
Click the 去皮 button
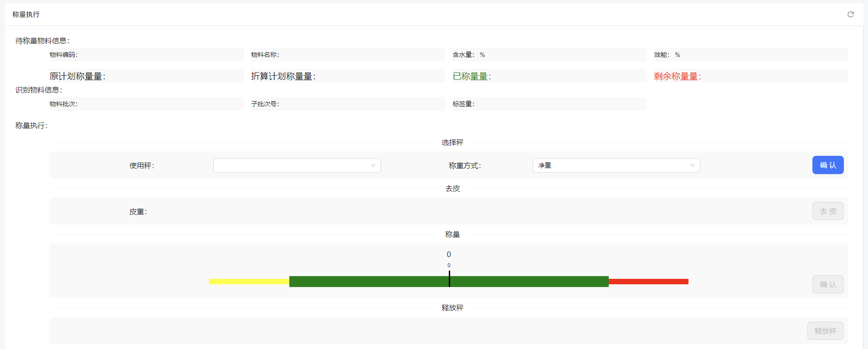pos(827,211)
